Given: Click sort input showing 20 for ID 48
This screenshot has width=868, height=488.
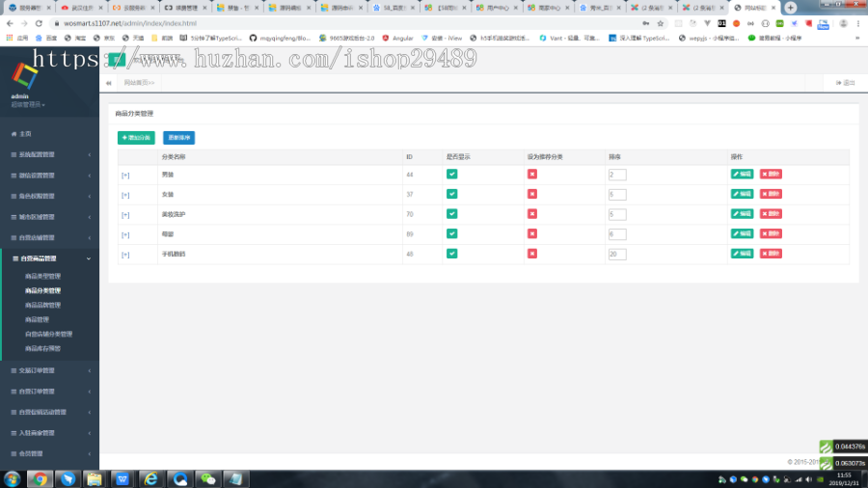Looking at the screenshot, I should 617,255.
